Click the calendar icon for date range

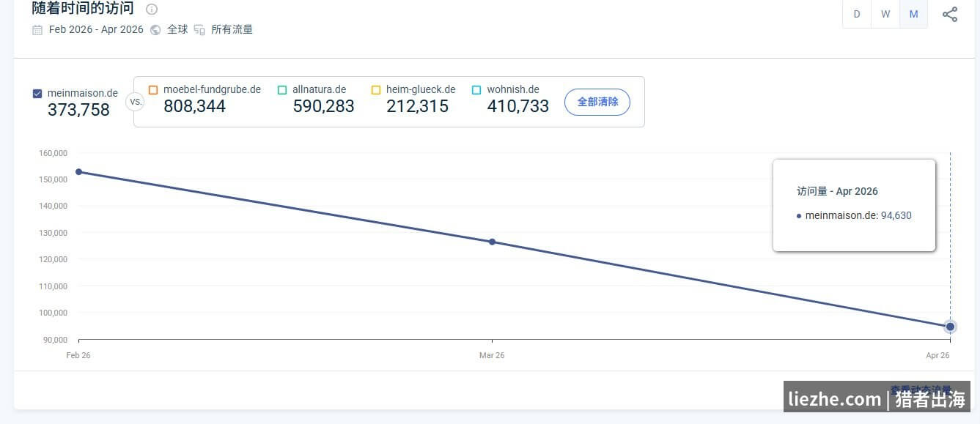[37, 30]
